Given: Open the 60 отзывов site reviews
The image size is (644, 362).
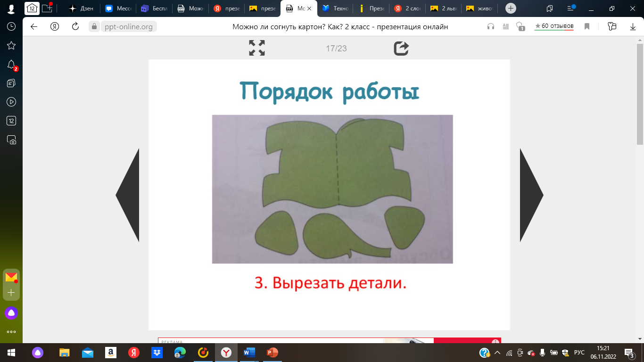Looking at the screenshot, I should coord(554,26).
